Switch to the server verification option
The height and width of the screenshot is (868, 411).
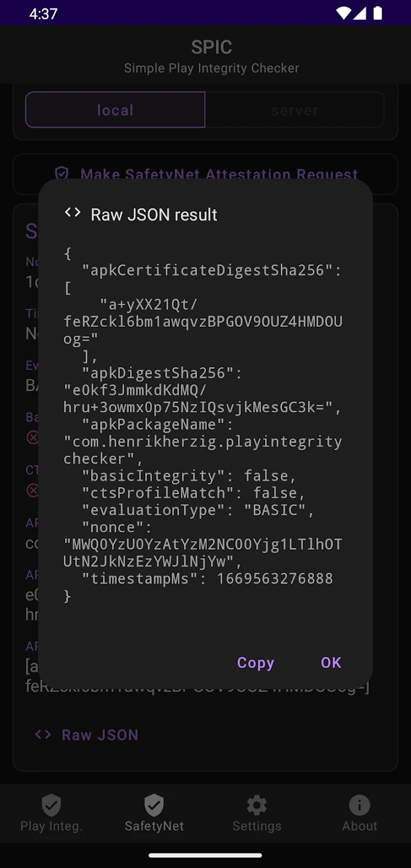pyautogui.click(x=295, y=110)
